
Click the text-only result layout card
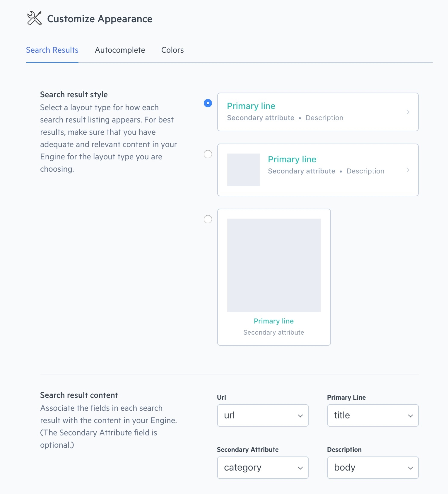318,112
